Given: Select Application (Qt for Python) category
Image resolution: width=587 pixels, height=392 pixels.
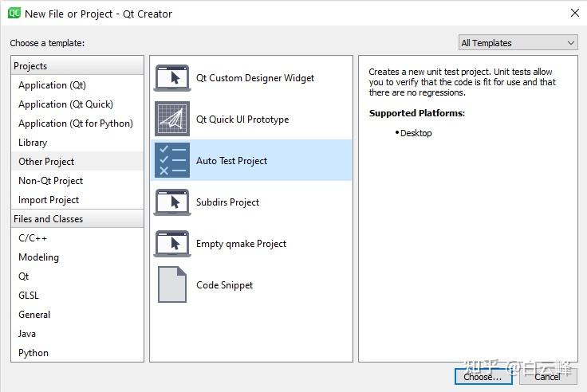Looking at the screenshot, I should click(x=77, y=123).
